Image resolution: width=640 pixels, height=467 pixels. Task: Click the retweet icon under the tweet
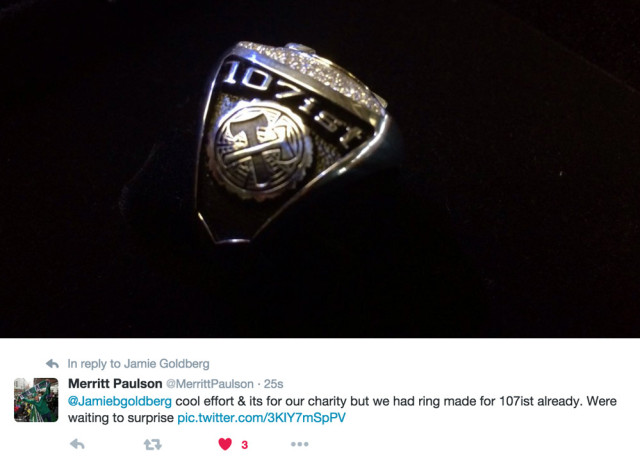(153, 444)
